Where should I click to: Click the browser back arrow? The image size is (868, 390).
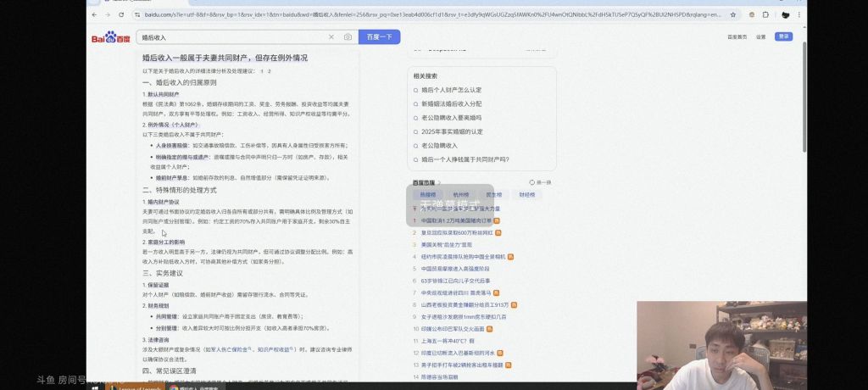point(93,15)
